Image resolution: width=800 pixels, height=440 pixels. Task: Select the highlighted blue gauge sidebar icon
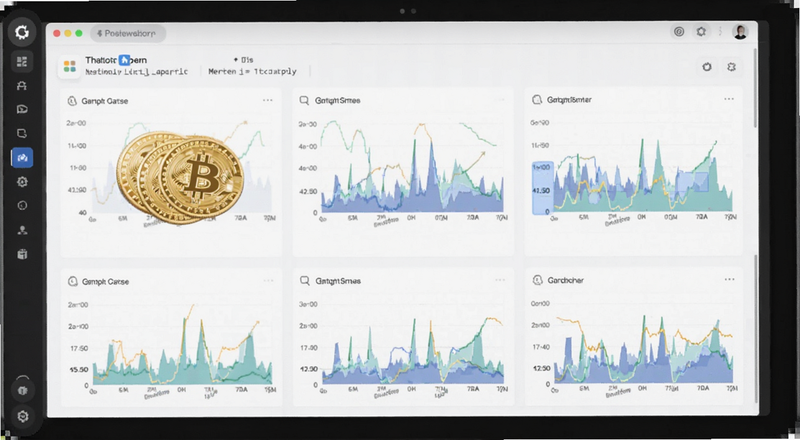(22, 158)
